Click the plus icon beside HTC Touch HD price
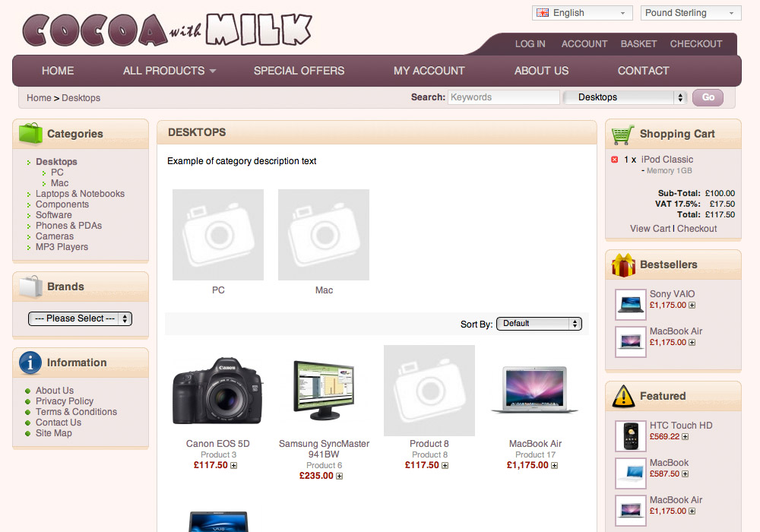Image resolution: width=760 pixels, height=532 pixels. click(685, 436)
